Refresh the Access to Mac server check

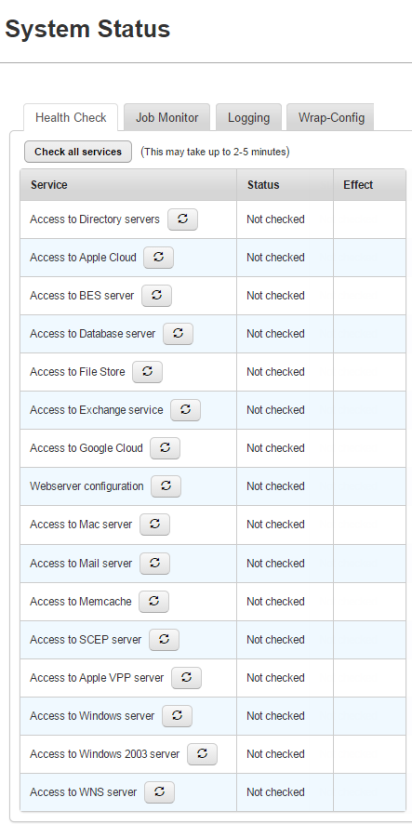154,524
